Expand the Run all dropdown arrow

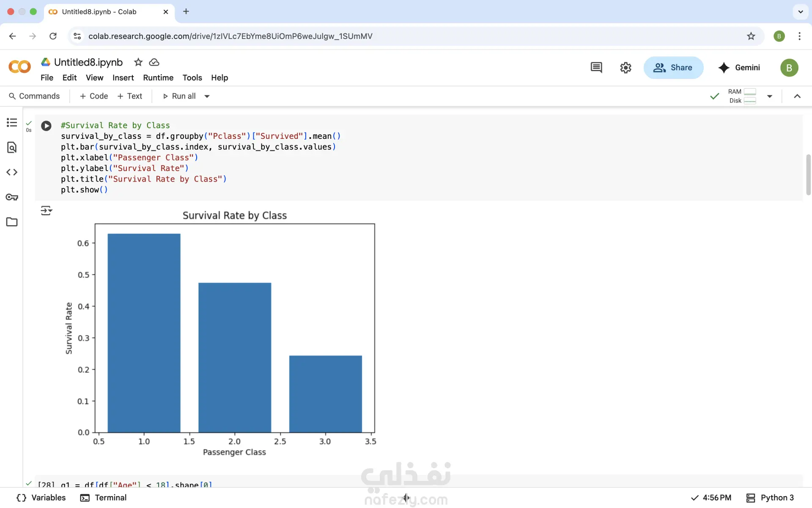pyautogui.click(x=207, y=96)
